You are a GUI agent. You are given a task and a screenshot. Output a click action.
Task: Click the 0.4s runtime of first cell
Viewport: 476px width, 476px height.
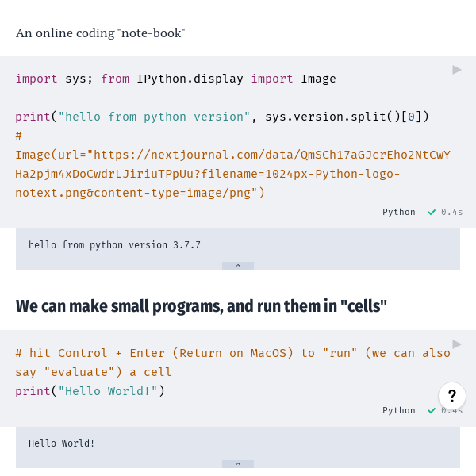pos(452,213)
